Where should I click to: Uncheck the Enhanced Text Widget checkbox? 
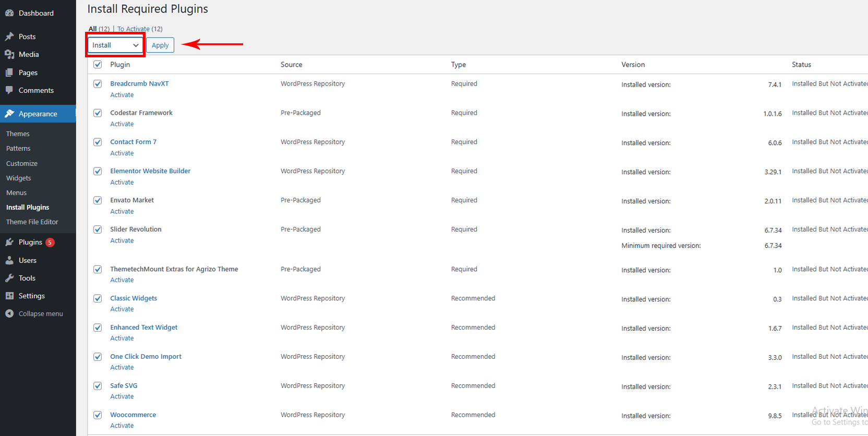pyautogui.click(x=98, y=328)
